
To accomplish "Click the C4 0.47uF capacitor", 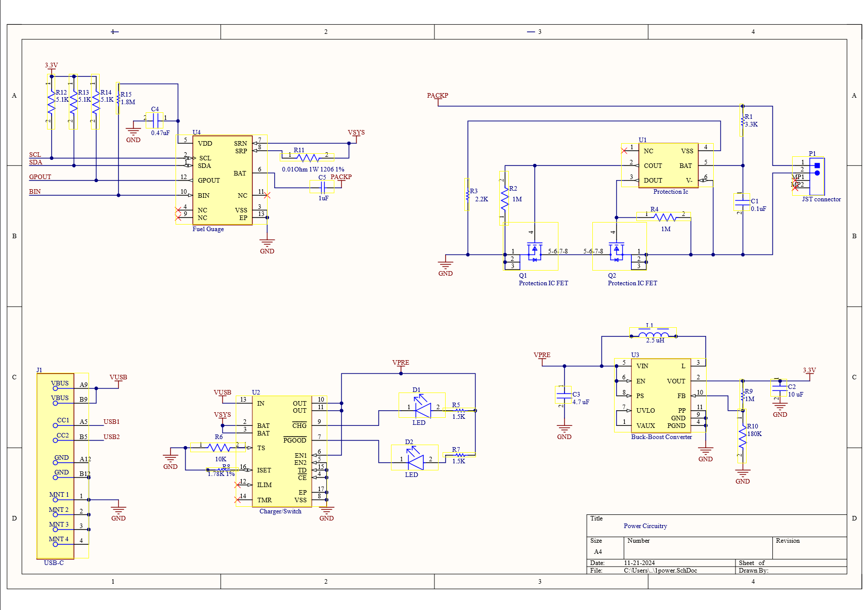I will point(155,121).
